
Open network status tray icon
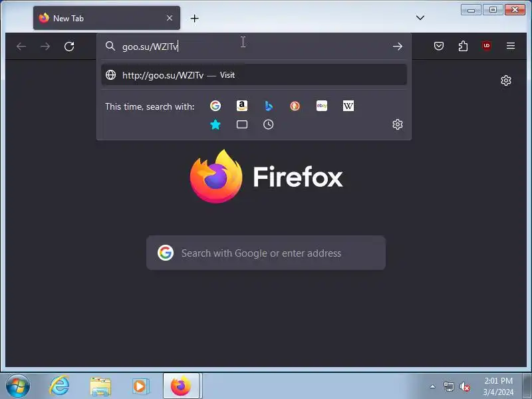pyautogui.click(x=448, y=386)
